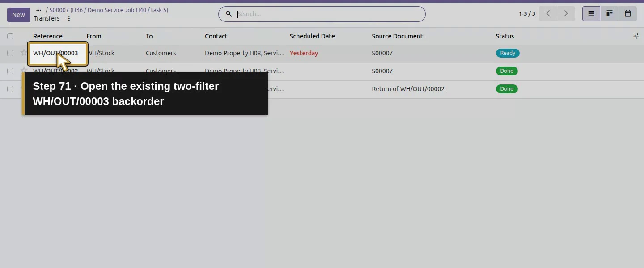644x268 pixels.
Task: Select the second row's checkbox with empty date
Action: pos(10,71)
